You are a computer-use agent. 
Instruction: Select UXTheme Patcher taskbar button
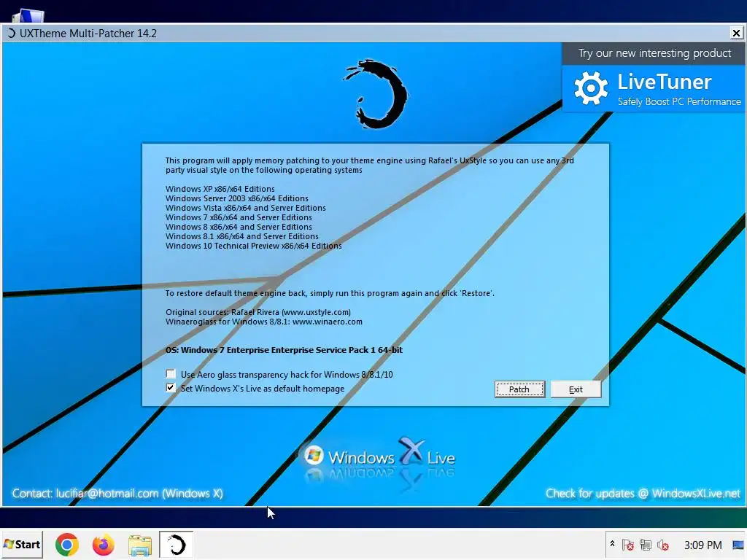[176, 544]
